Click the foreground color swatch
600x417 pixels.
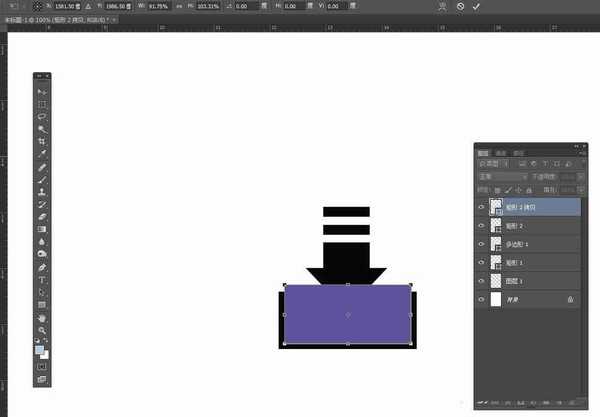tap(40, 350)
